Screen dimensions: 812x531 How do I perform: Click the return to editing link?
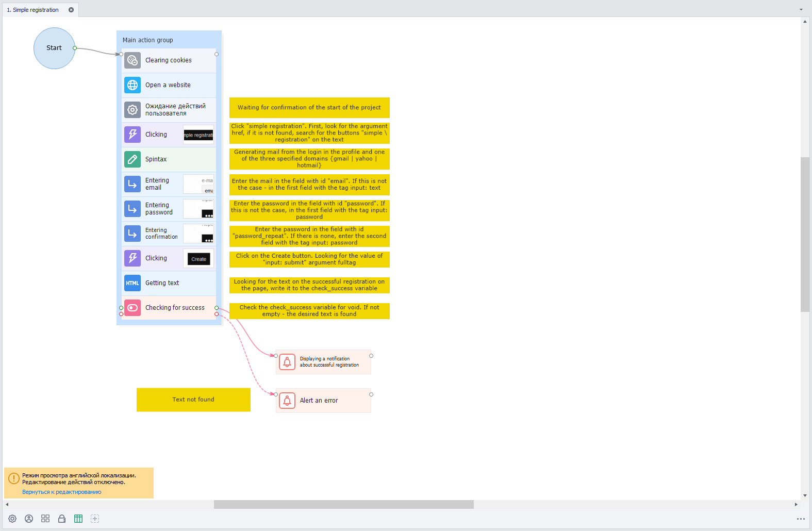pyautogui.click(x=61, y=492)
